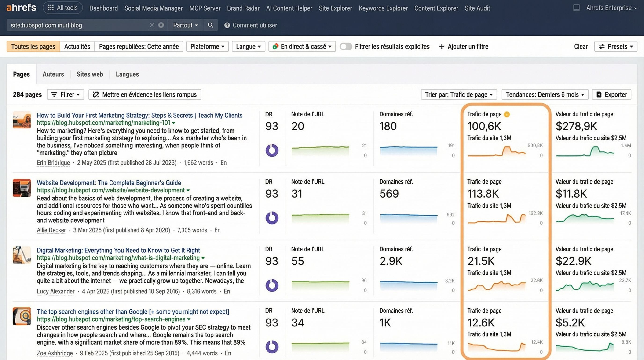
Task: Click the document icon on the Exporter button
Action: 599,94
